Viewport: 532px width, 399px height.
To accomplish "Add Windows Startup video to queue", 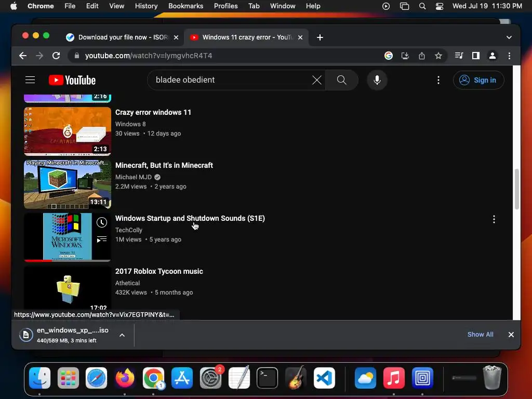I will 102,240.
